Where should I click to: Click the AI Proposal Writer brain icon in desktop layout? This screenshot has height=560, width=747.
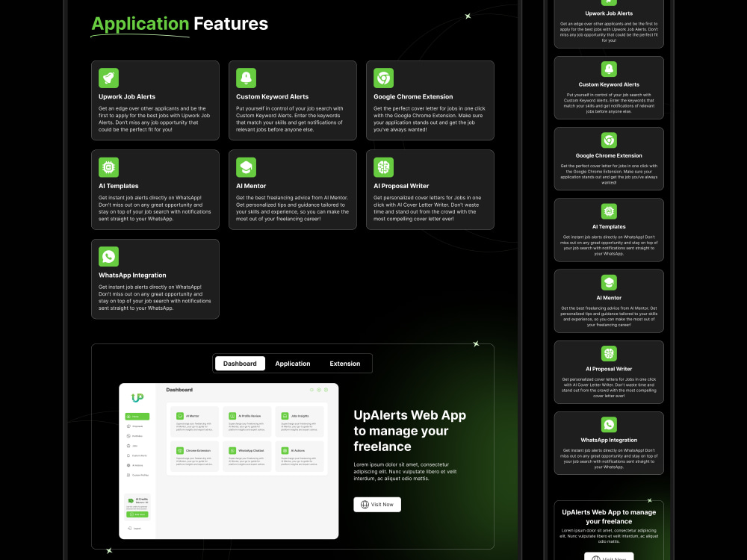383,167
